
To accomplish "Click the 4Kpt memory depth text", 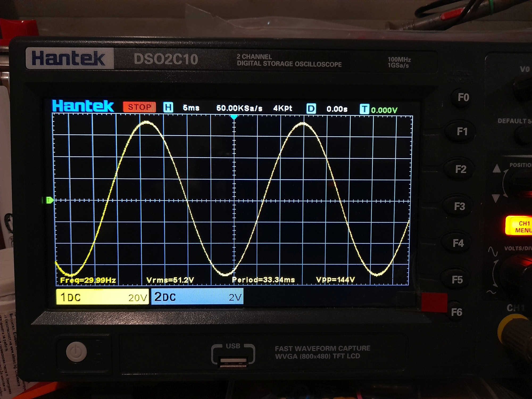I will point(282,108).
